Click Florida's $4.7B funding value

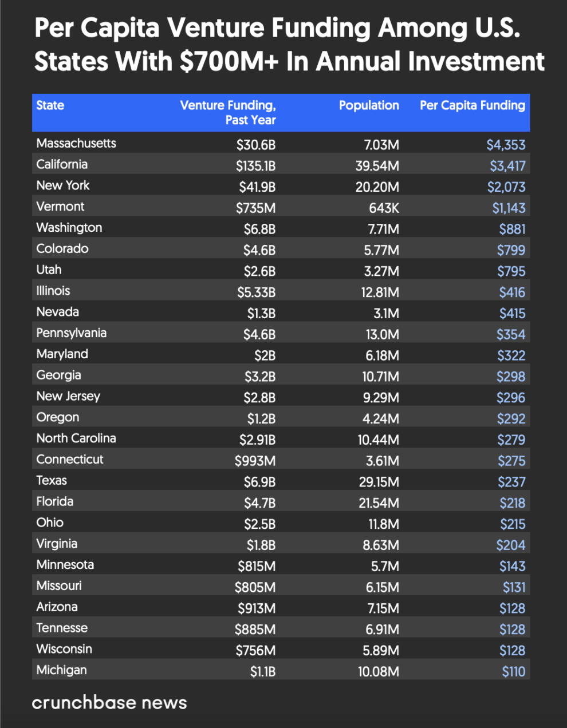(x=259, y=503)
